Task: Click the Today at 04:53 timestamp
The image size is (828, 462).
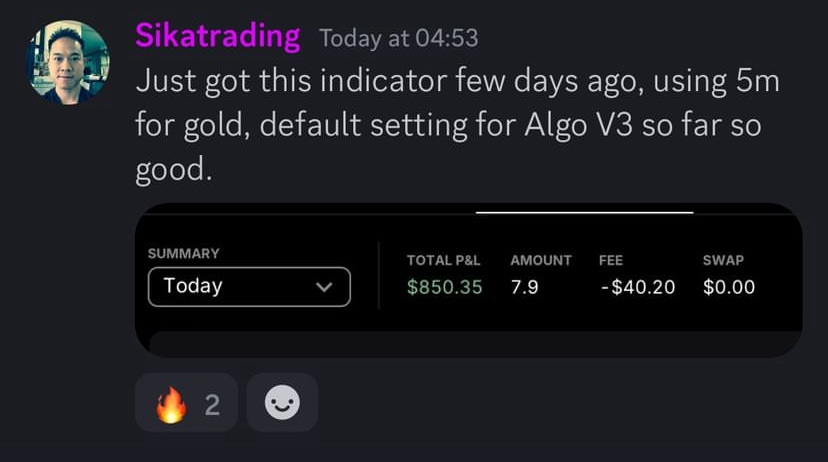Action: coord(398,39)
